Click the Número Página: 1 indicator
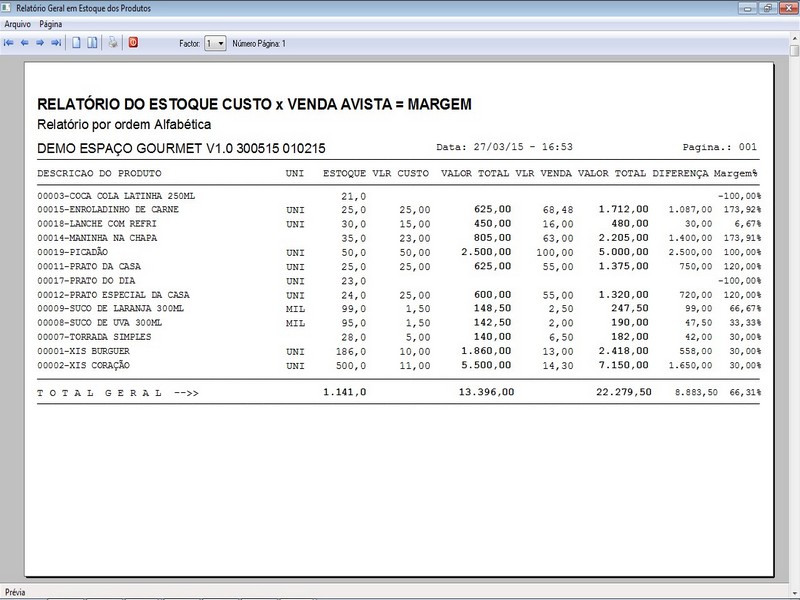This screenshot has height=600, width=800. [x=259, y=43]
